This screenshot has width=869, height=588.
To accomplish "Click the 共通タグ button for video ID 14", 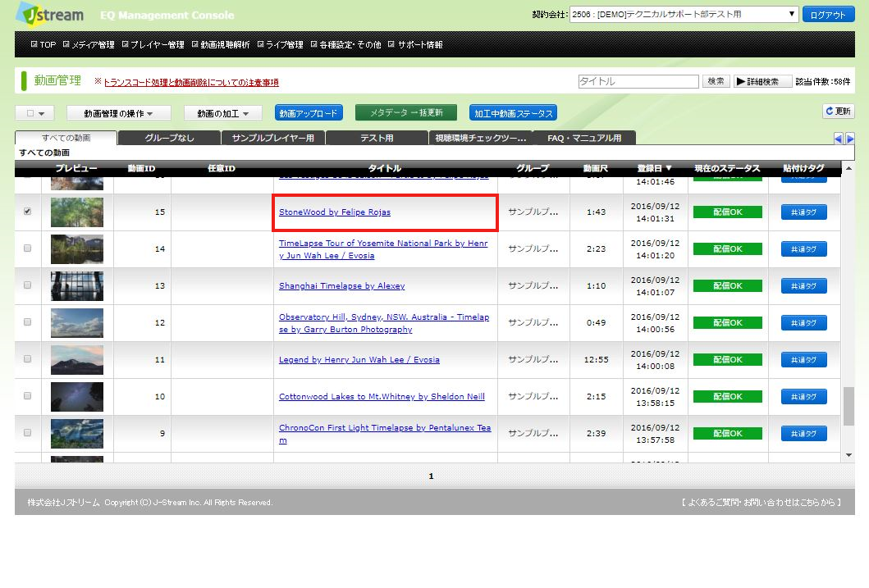I will coord(803,249).
